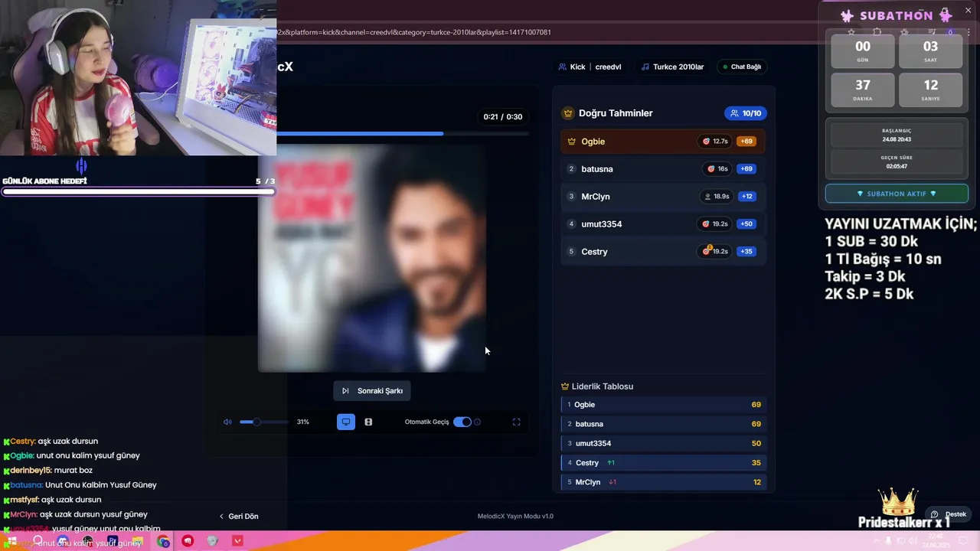980x551 pixels.
Task: Click Ogbie's 12.7s time badge
Action: tap(715, 142)
